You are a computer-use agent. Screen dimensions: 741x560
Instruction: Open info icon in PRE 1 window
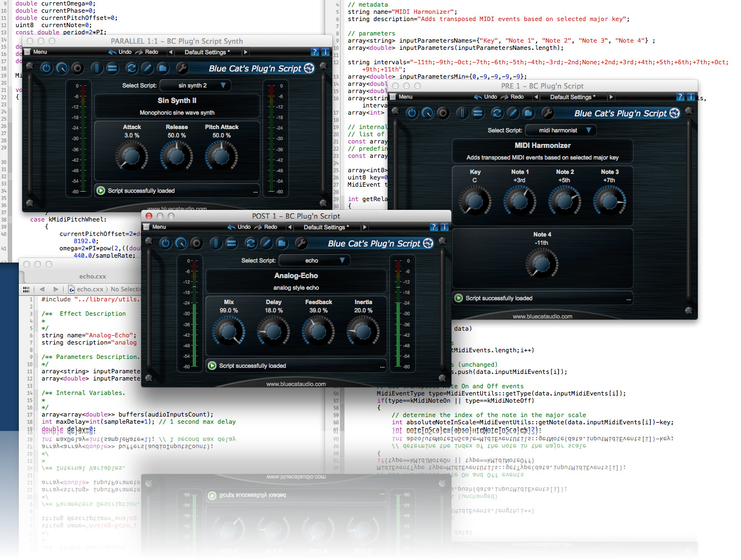[x=691, y=97]
